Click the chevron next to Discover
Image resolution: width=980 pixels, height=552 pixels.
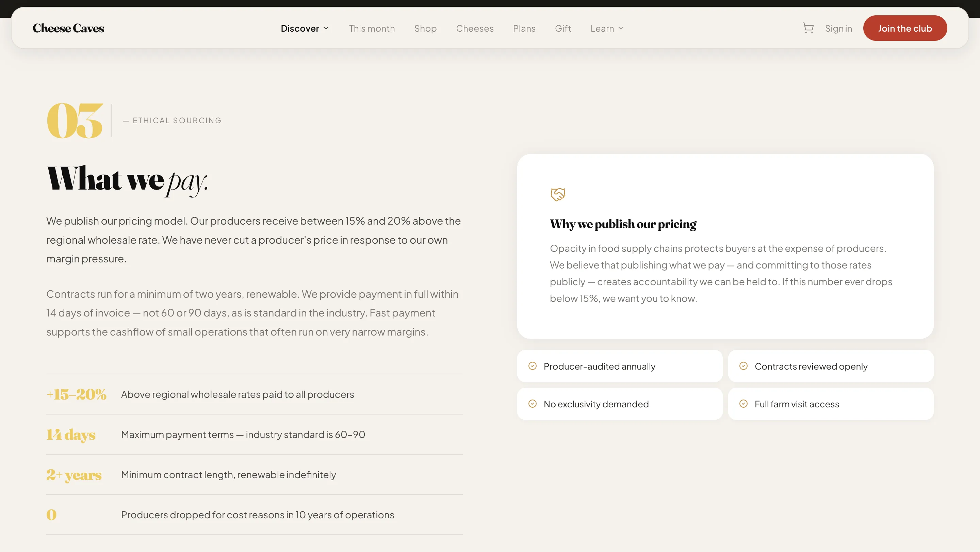click(326, 29)
